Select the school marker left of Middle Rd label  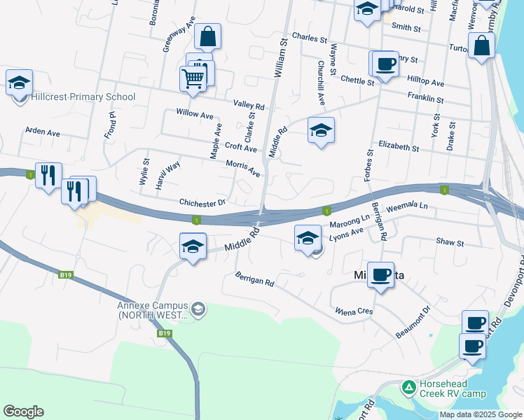193,246
